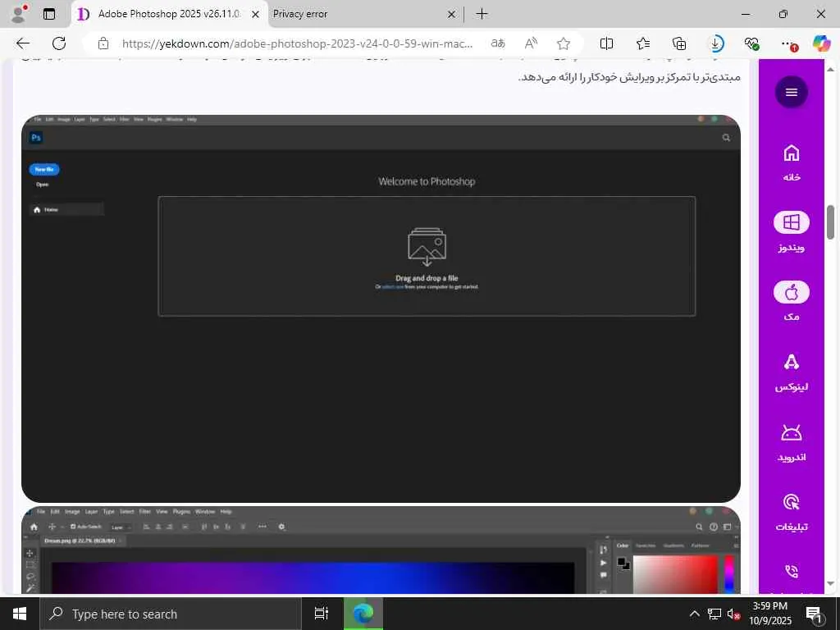This screenshot has height=630, width=840.
Task: Open the purple sidebar hamburger menu
Action: pyautogui.click(x=792, y=92)
